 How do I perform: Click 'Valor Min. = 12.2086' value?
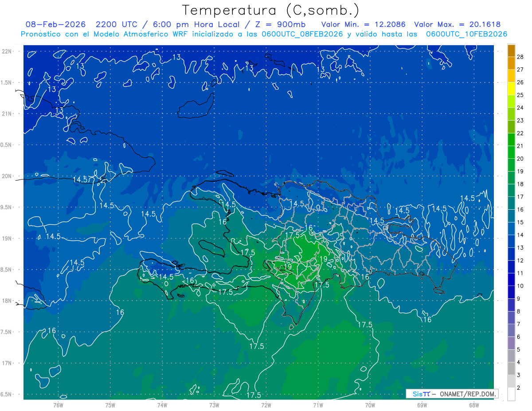(x=363, y=24)
